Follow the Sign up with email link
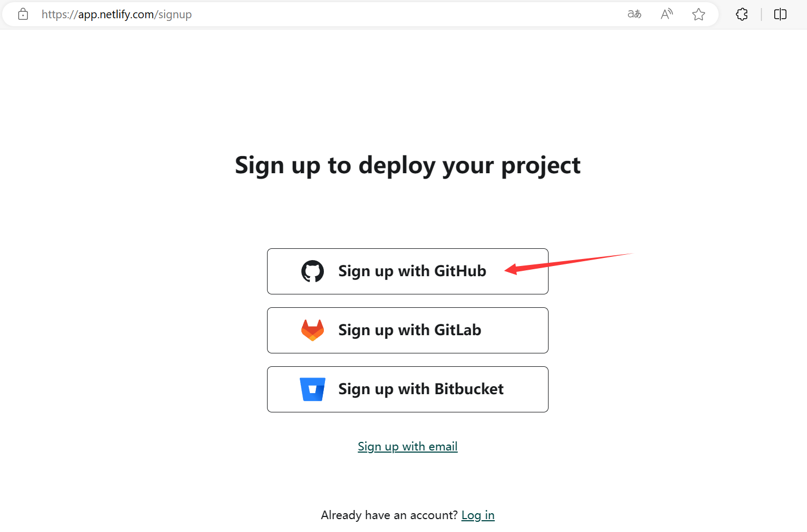Screen dimensions: 807x532 tap(408, 446)
